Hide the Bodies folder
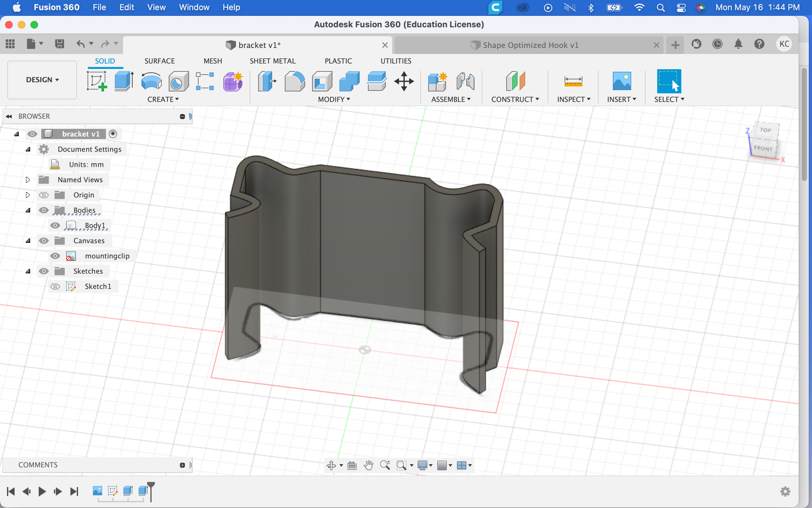812x508 pixels. (x=44, y=210)
